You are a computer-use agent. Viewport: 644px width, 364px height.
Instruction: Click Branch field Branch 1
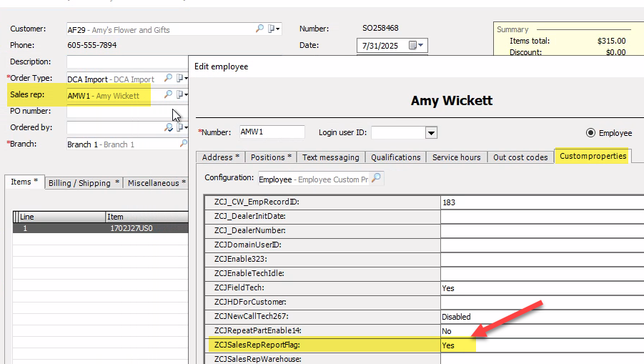point(122,144)
